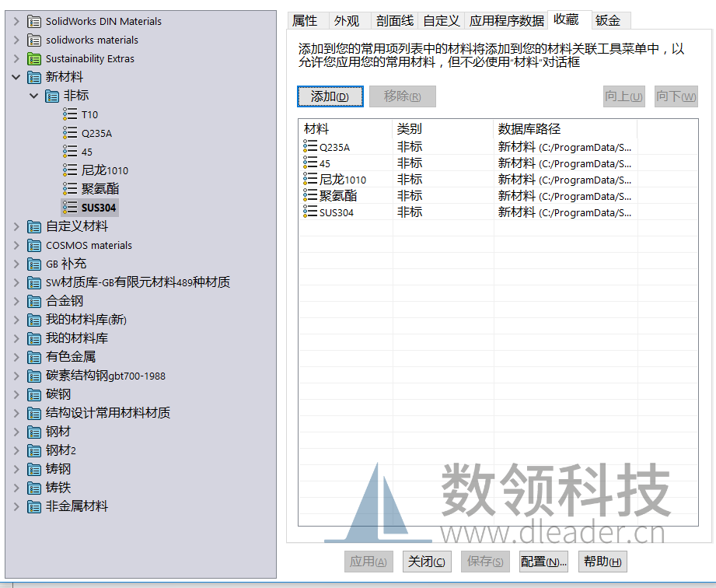Click the 合金钢 library icon

(33, 302)
